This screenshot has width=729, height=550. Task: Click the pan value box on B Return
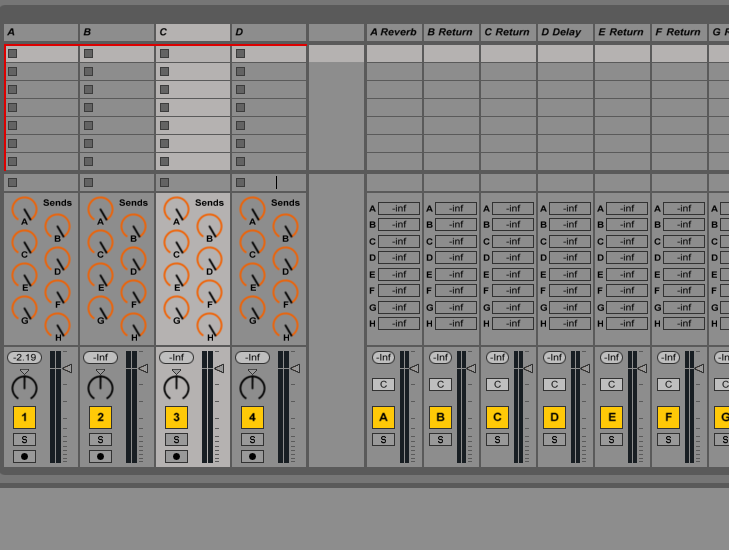[440, 384]
